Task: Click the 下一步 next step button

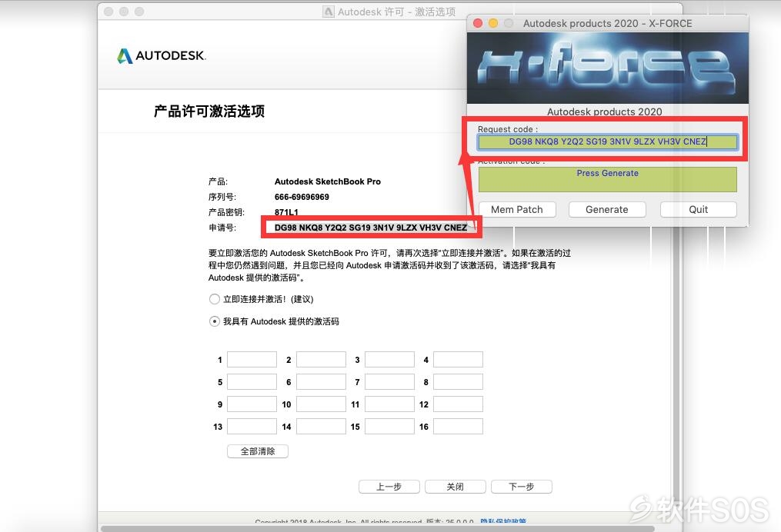Action: point(522,487)
